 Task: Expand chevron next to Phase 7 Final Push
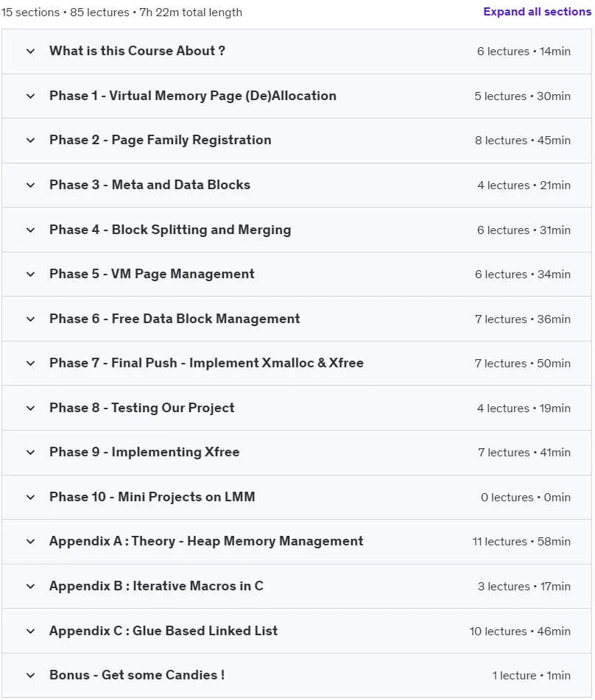[x=30, y=363]
